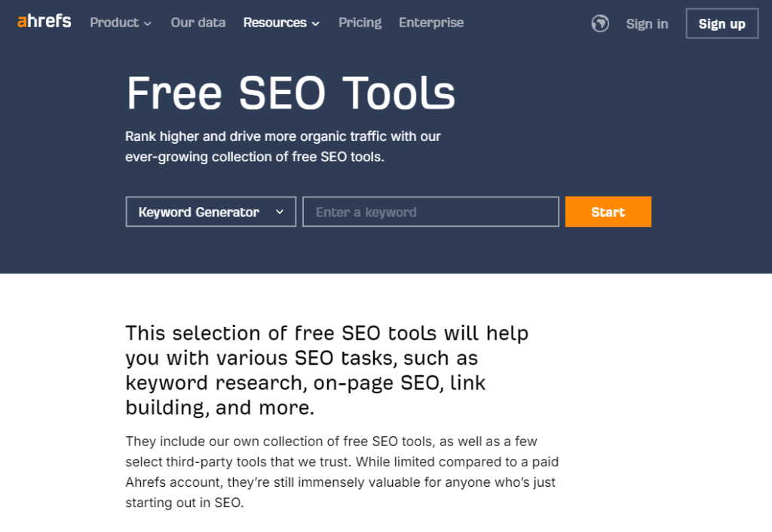This screenshot has width=772, height=532.
Task: Click the ahrefs logo
Action: pos(43,22)
